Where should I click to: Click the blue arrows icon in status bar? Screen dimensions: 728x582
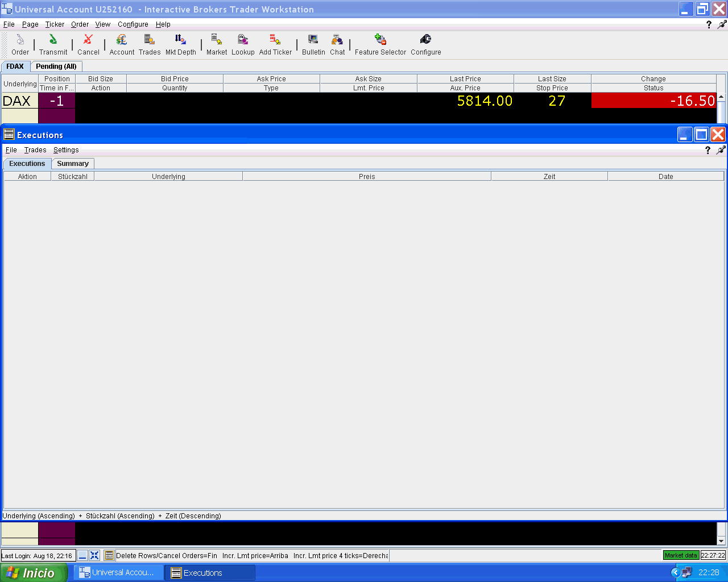(94, 555)
